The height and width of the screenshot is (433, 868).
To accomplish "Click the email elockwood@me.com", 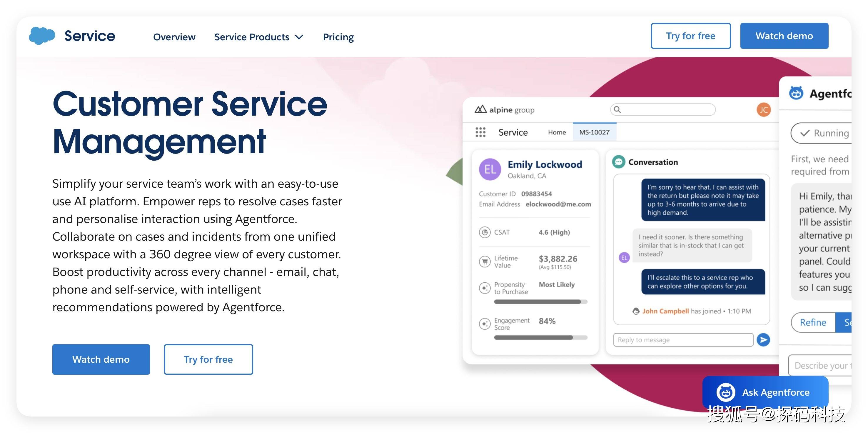I will (x=558, y=204).
